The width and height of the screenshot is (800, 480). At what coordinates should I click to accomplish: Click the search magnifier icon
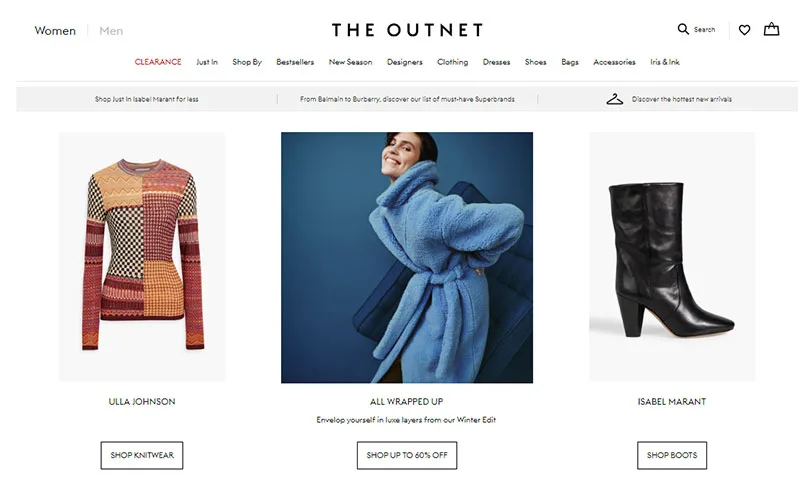pyautogui.click(x=683, y=29)
